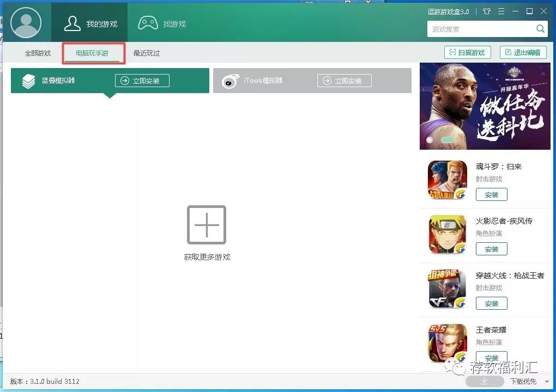Open 火影忍者-疾风传 title
Image resolution: width=556 pixels, height=392 pixels.
tap(504, 221)
